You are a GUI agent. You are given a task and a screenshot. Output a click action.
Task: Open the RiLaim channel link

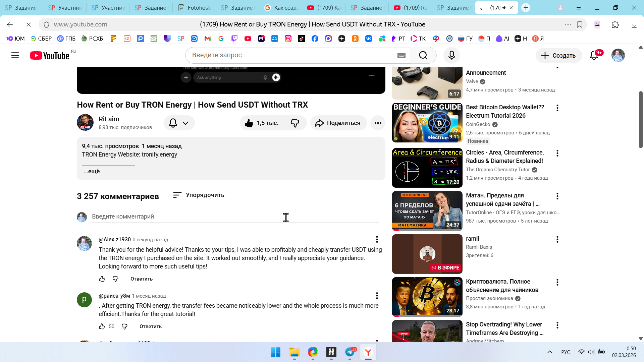[109, 119]
